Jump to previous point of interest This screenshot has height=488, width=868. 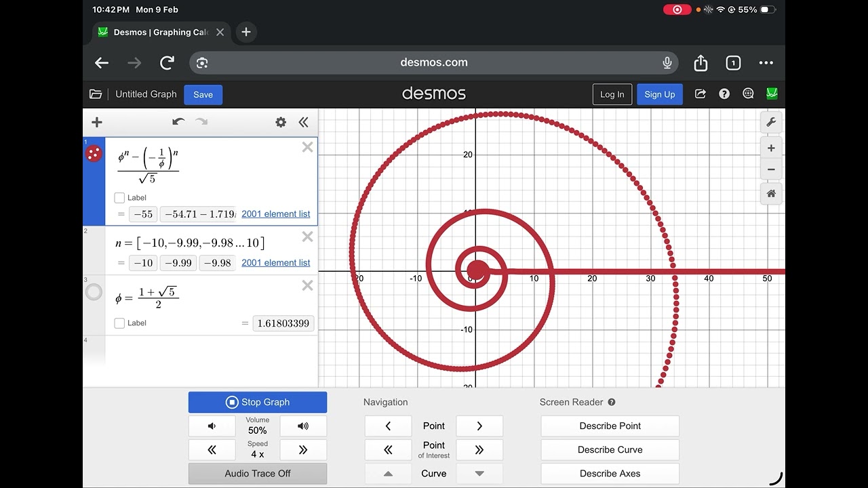coord(388,450)
